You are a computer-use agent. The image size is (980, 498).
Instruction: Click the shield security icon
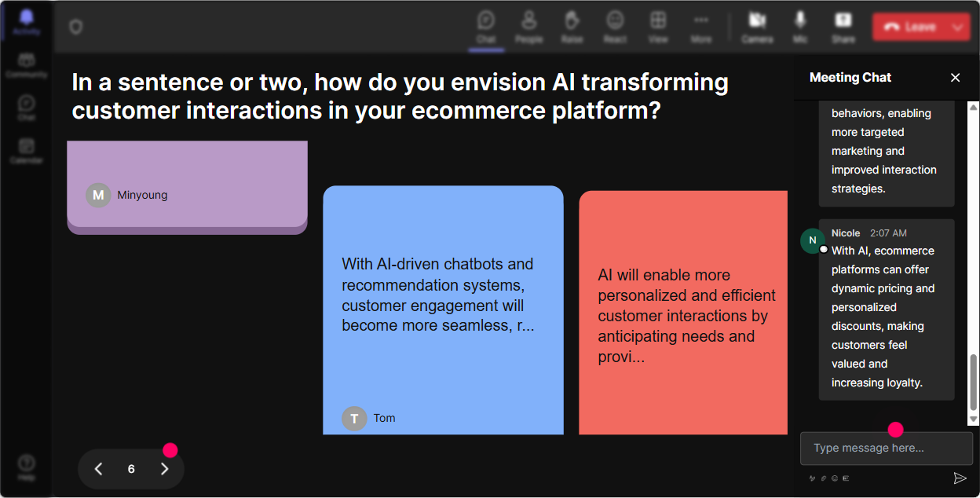pos(75,27)
